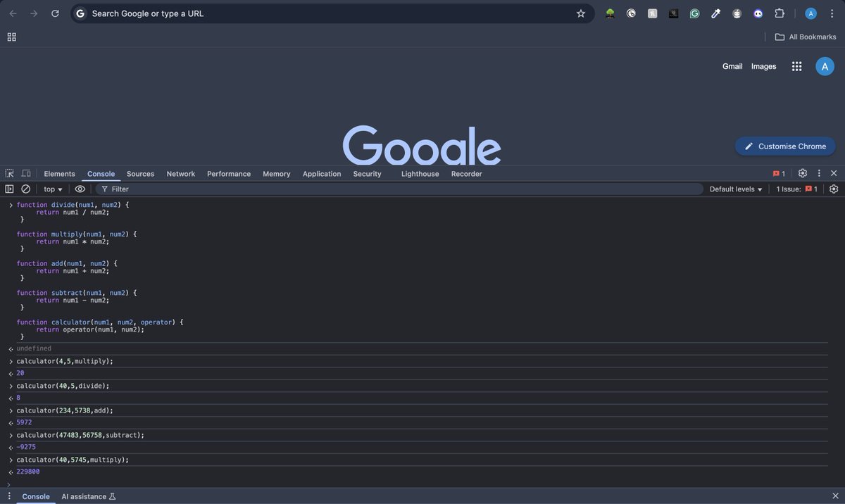Click the output value 229800
The height and width of the screenshot is (504, 845).
[x=28, y=472]
